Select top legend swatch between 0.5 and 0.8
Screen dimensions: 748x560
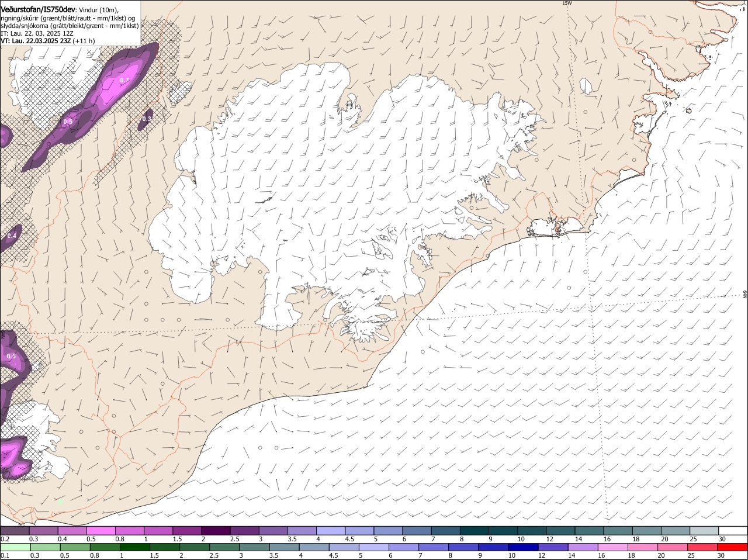101,531
